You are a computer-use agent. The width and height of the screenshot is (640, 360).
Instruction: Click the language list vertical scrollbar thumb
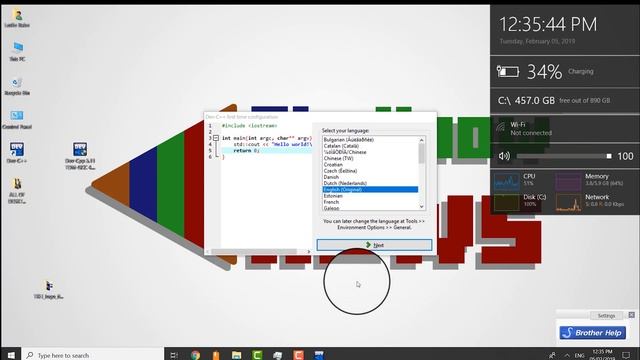[422, 153]
